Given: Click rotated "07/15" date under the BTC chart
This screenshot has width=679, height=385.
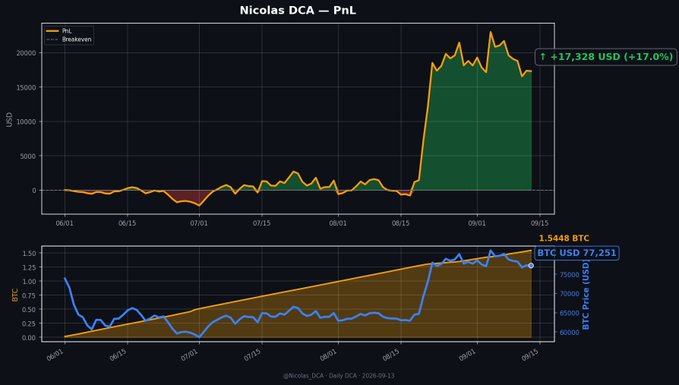Looking at the screenshot, I should pyautogui.click(x=252, y=355).
